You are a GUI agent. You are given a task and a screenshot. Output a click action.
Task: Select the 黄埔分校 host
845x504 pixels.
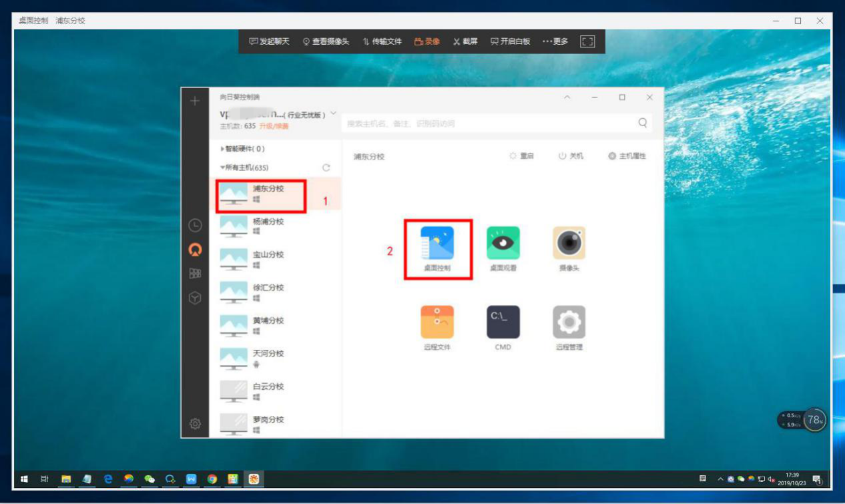click(275, 326)
